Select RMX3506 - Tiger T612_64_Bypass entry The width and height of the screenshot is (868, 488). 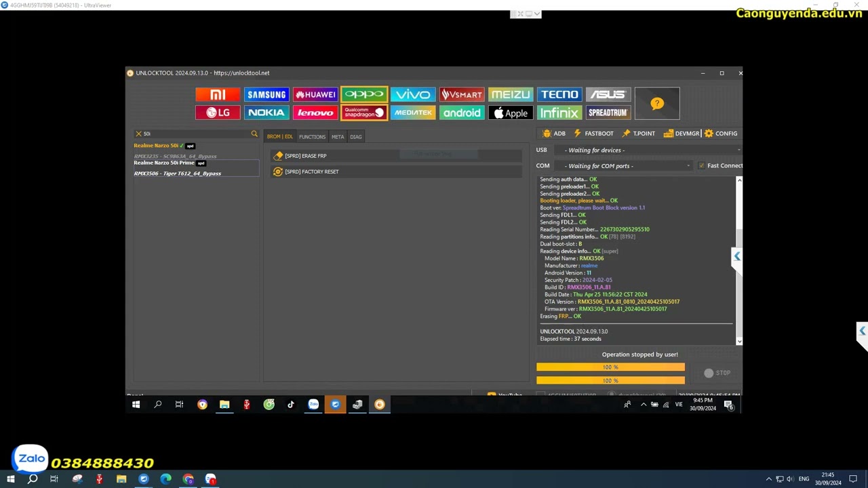point(178,174)
